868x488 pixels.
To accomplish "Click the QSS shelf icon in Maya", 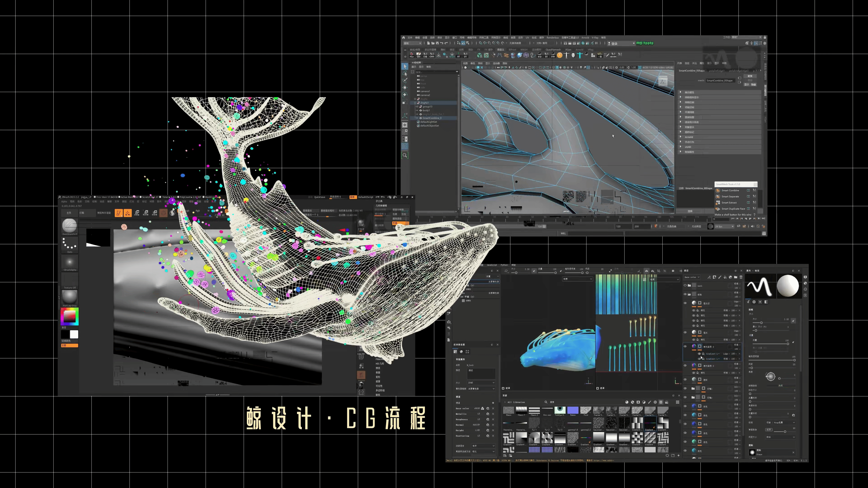I will click(x=418, y=55).
